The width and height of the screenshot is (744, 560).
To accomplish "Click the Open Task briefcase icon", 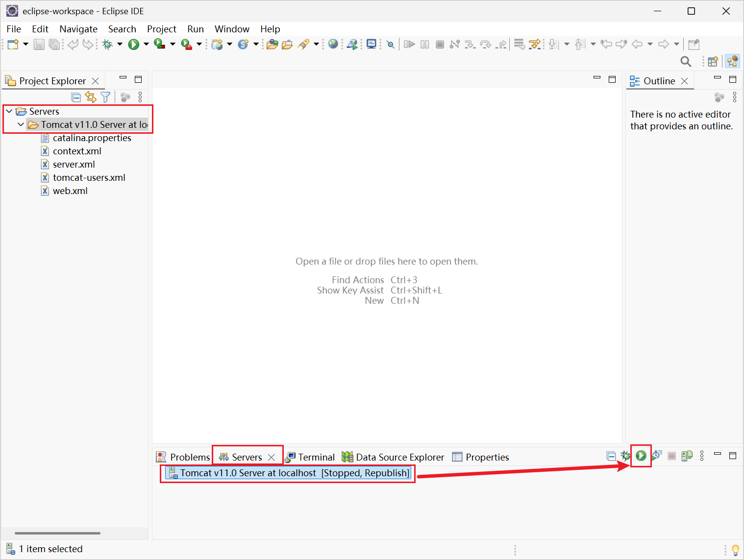I will pyautogui.click(x=287, y=45).
